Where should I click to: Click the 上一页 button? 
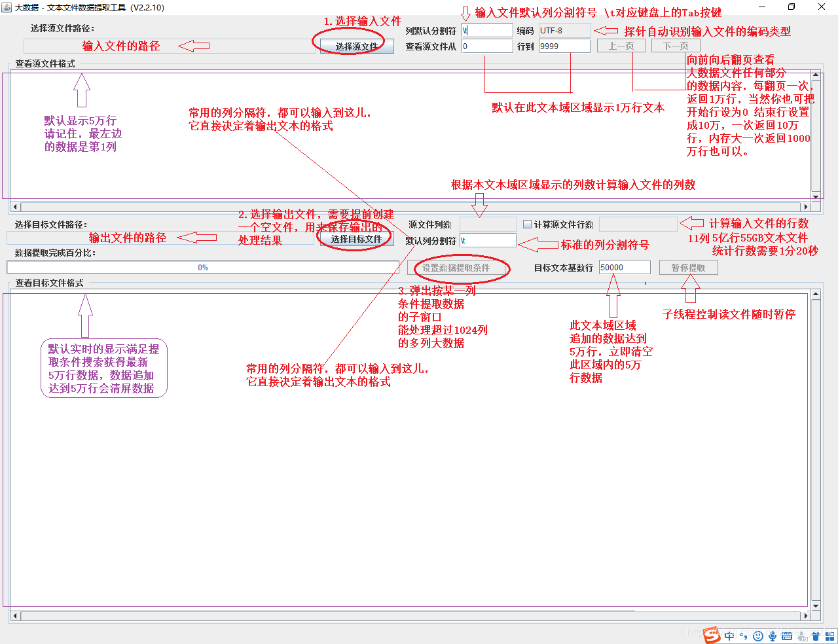(x=621, y=46)
